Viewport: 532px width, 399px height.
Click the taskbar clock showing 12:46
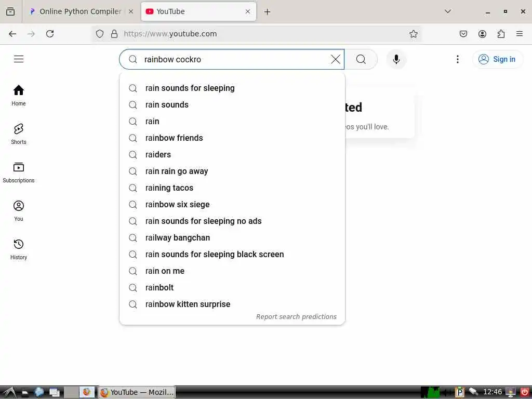493,392
